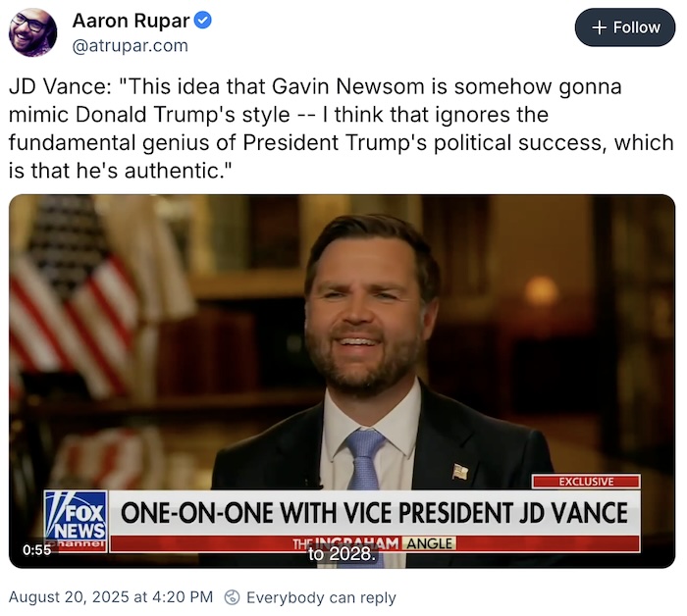687x616 pixels.
Task: Click the blue necktie in the video
Action: click(364, 459)
